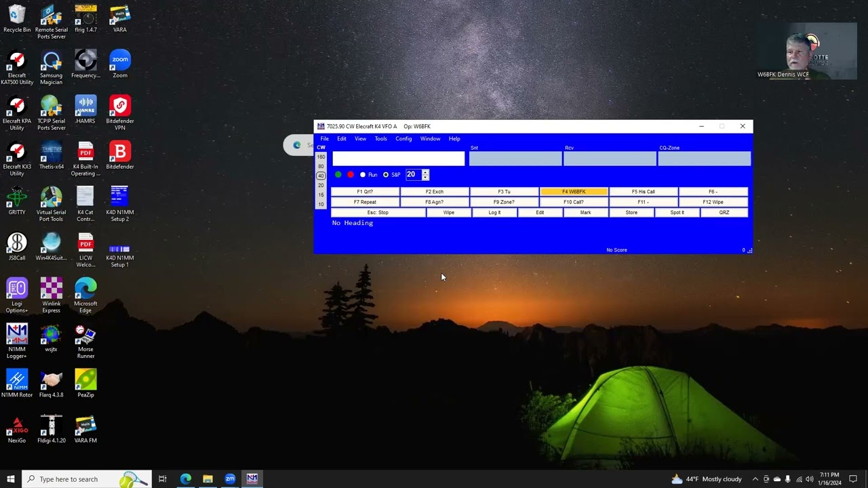Image resolution: width=868 pixels, height=488 pixels.
Task: Select the Zoom desktop icon
Action: point(120,64)
